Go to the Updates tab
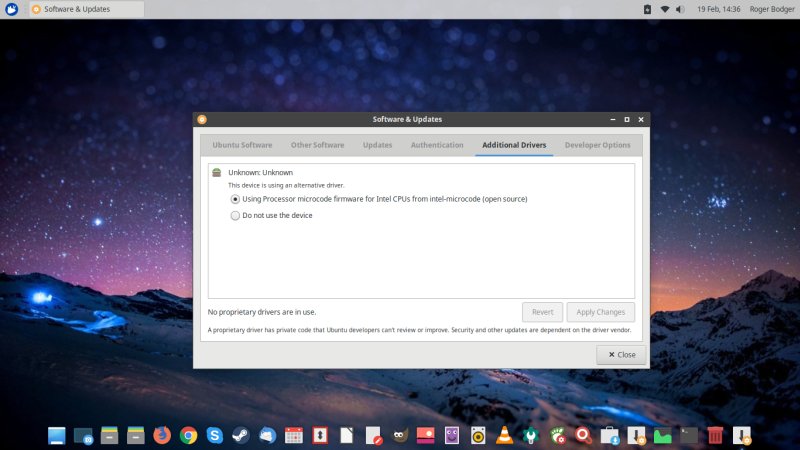The height and width of the screenshot is (450, 800). click(377, 145)
